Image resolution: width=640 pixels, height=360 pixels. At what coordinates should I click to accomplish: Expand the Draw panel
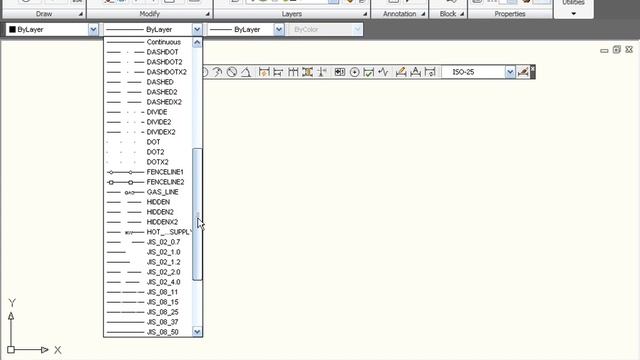pos(80,14)
